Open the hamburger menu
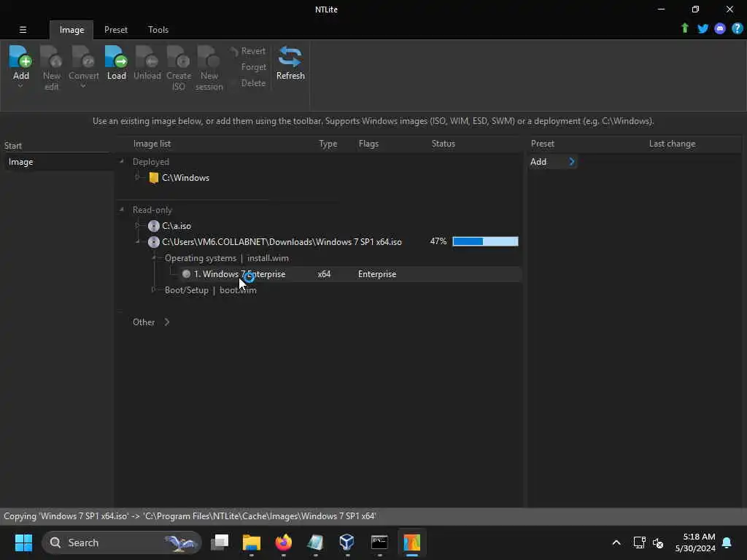This screenshot has height=560, width=747. point(23,29)
